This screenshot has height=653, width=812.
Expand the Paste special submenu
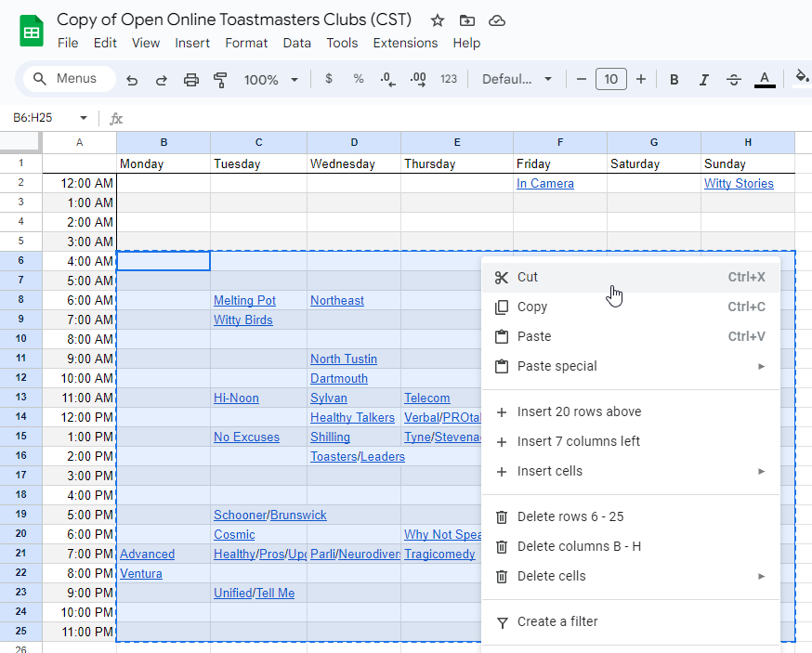631,367
